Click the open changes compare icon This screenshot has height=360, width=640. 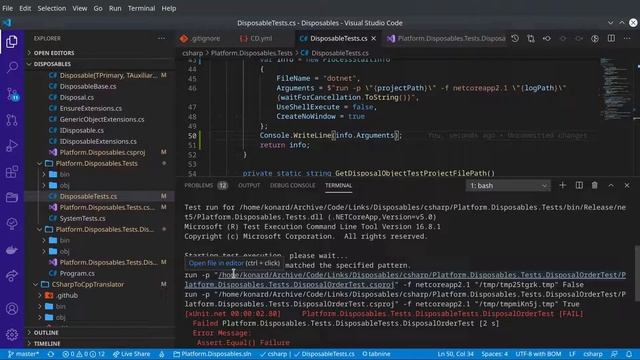[x=531, y=38]
